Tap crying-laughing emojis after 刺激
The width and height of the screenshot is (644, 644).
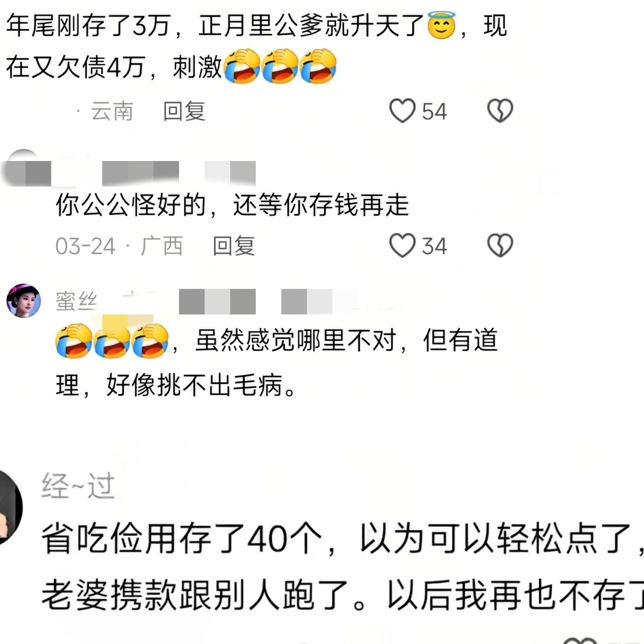280,66
